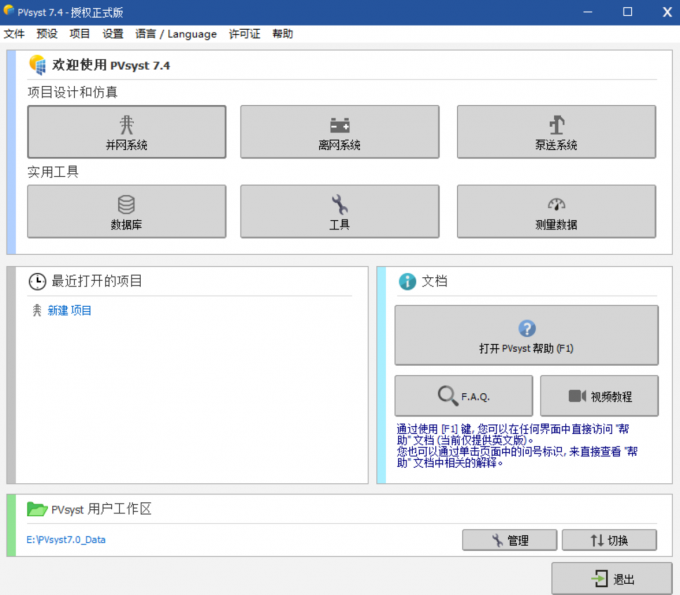Open the 设置 menu

113,34
